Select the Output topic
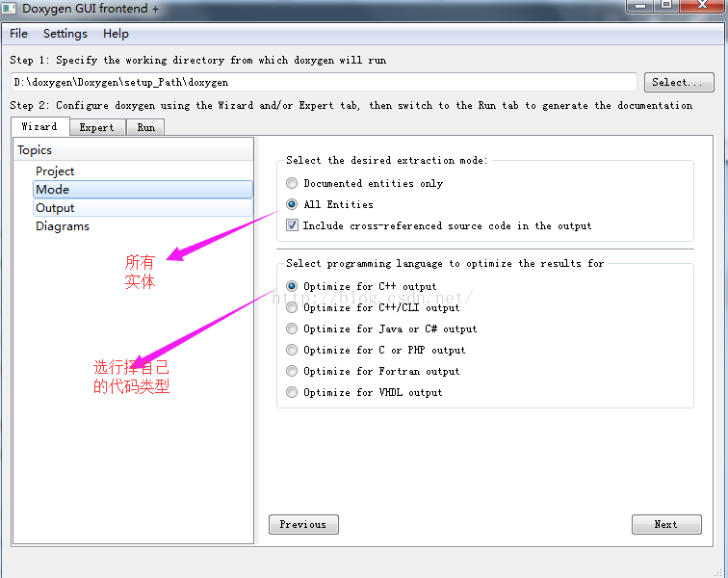The height and width of the screenshot is (578, 728). [143, 208]
